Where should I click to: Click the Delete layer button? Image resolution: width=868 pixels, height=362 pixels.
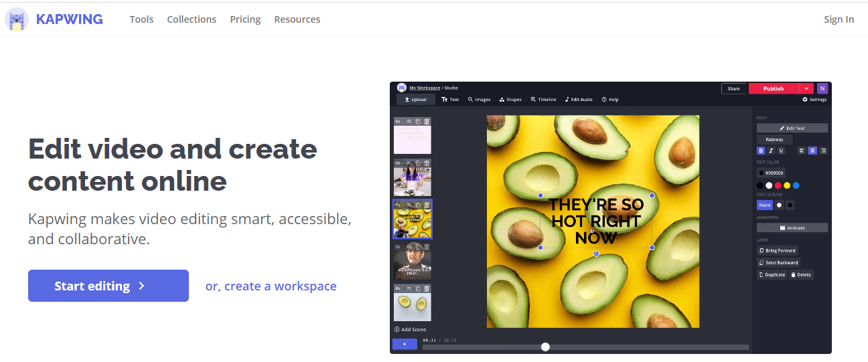pos(801,274)
